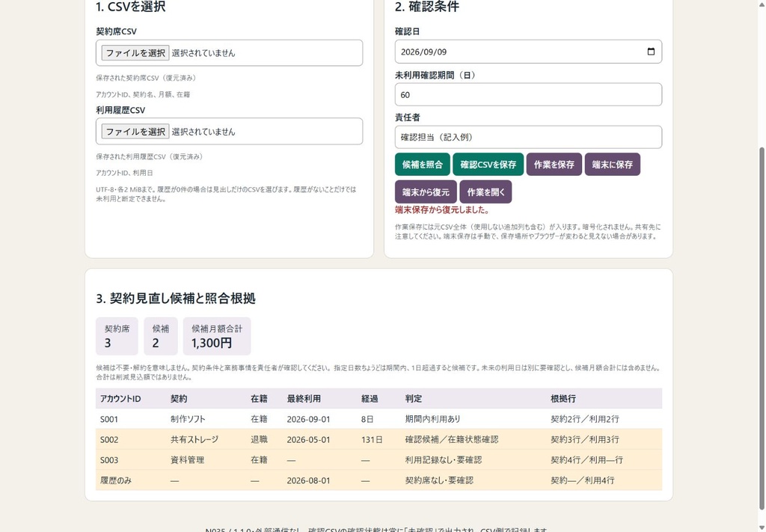The width and height of the screenshot is (766, 532).
Task: Click the 利用記録なし・要確認 verdict
Action: coord(443,460)
